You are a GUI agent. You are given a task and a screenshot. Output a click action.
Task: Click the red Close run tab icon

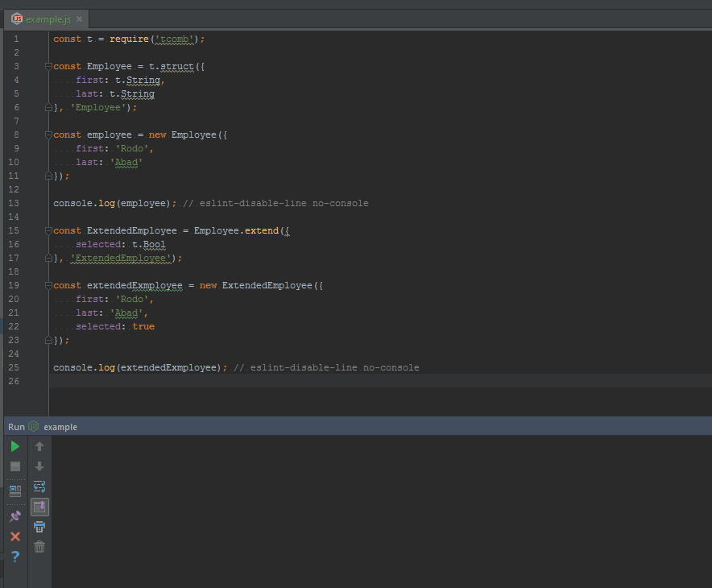(15, 536)
